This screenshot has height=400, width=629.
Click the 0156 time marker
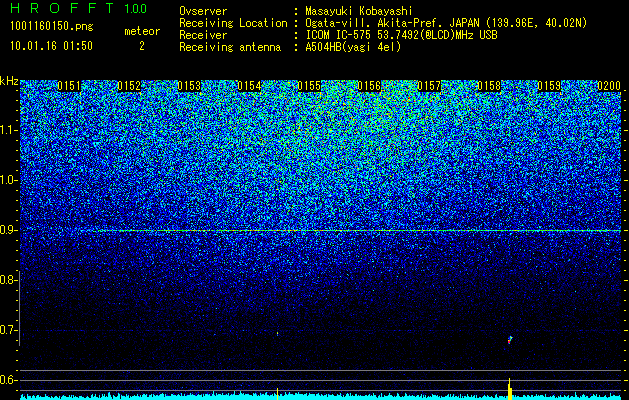369,86
